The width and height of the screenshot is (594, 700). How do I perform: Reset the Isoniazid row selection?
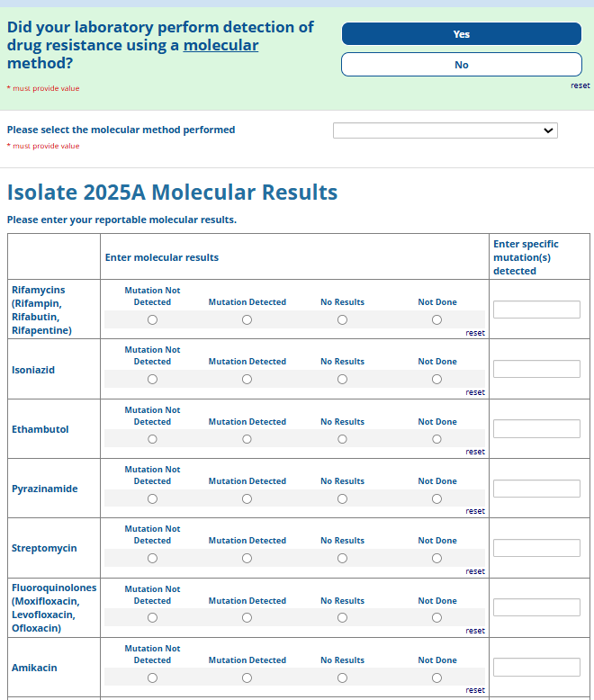tap(475, 392)
